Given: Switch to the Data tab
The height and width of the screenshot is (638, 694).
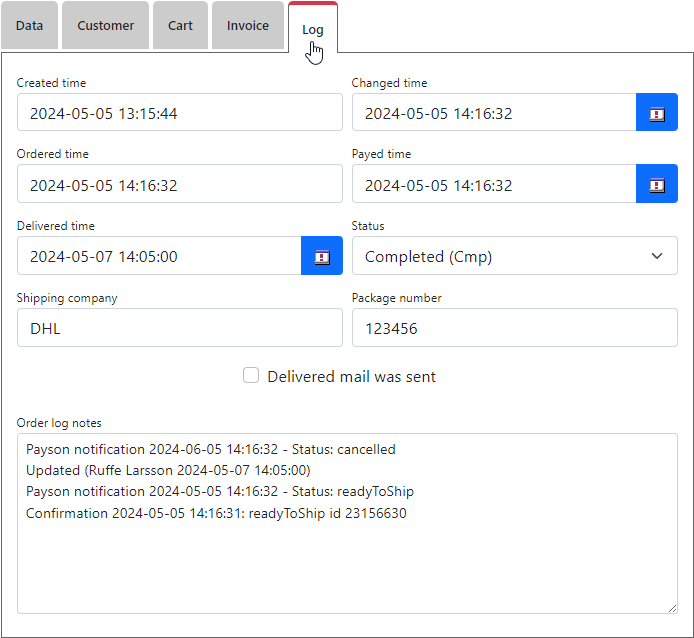Looking at the screenshot, I should pyautogui.click(x=30, y=26).
